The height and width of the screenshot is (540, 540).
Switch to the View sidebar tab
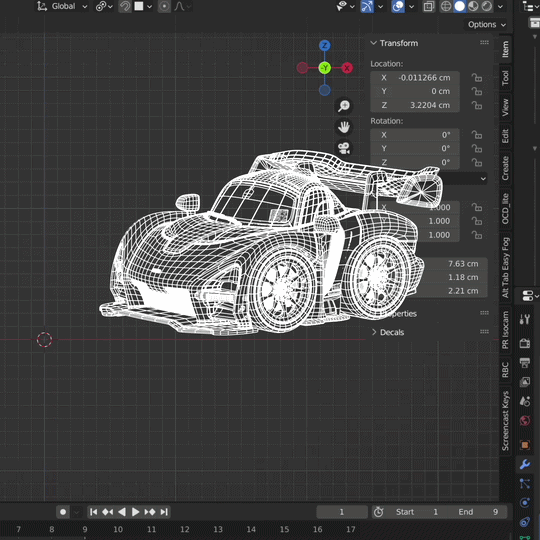[505, 107]
